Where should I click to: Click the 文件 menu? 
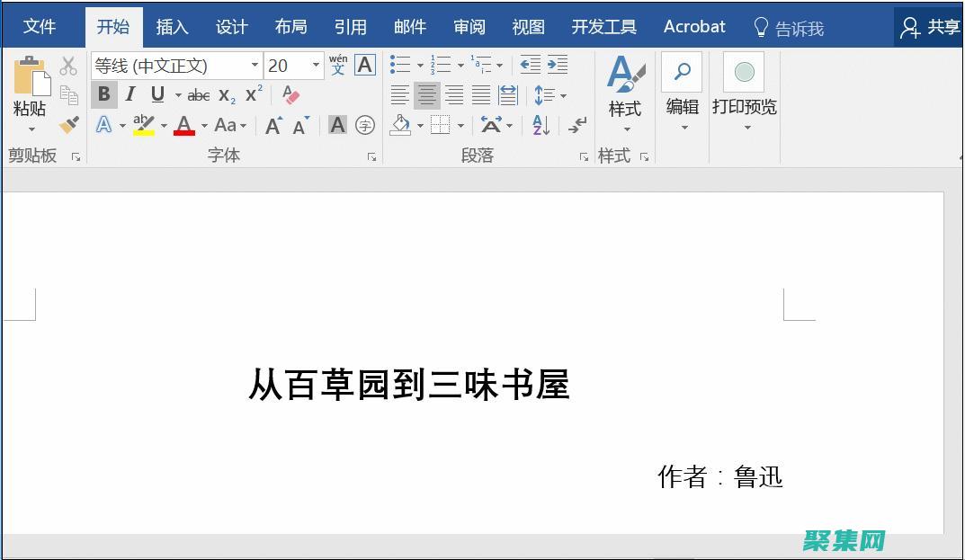click(38, 27)
